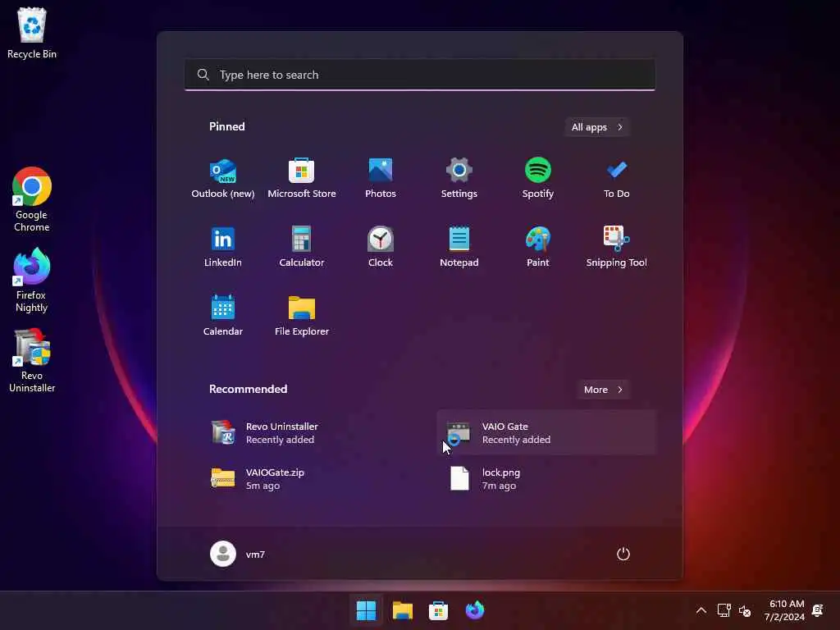
Task: Open recommended Revo Uninstaller entry
Action: (310, 433)
